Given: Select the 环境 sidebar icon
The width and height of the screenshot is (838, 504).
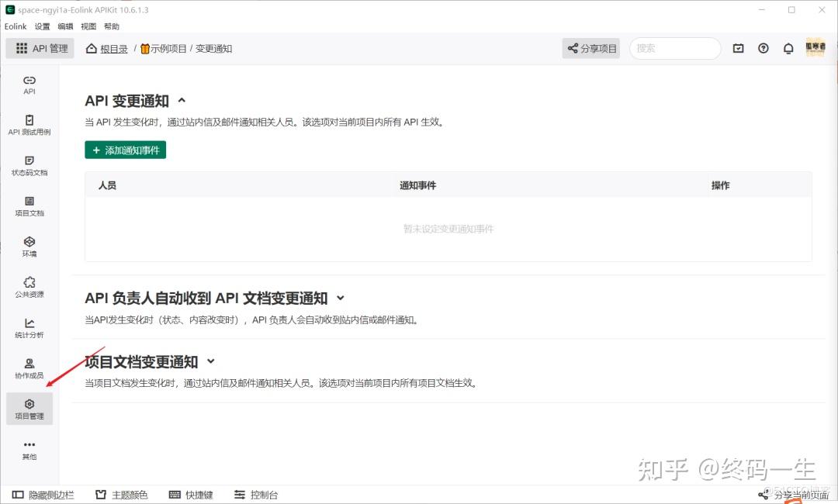Looking at the screenshot, I should pos(29,246).
